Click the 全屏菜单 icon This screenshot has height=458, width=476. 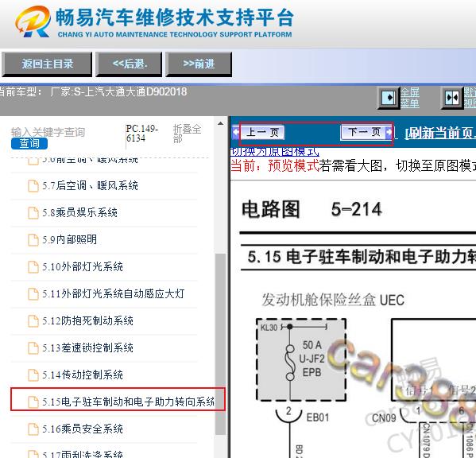389,98
